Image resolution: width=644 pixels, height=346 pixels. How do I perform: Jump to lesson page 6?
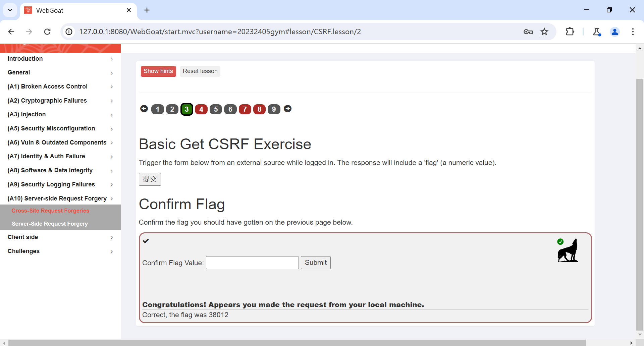click(230, 109)
